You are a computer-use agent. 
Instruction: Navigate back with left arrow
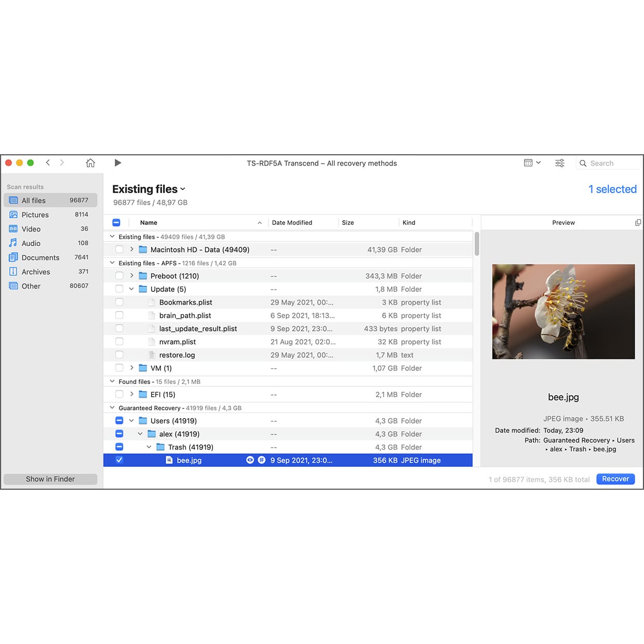pos(48,163)
